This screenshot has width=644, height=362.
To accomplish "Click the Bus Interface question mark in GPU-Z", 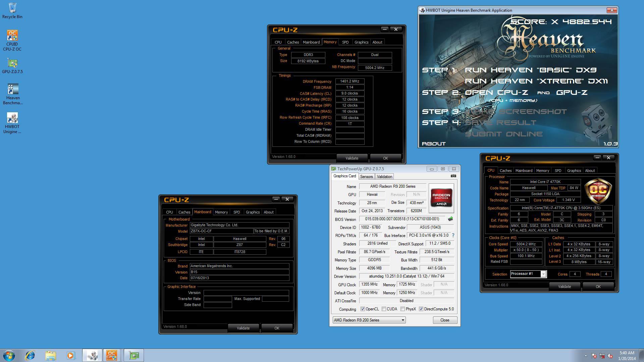I will coord(453,235).
